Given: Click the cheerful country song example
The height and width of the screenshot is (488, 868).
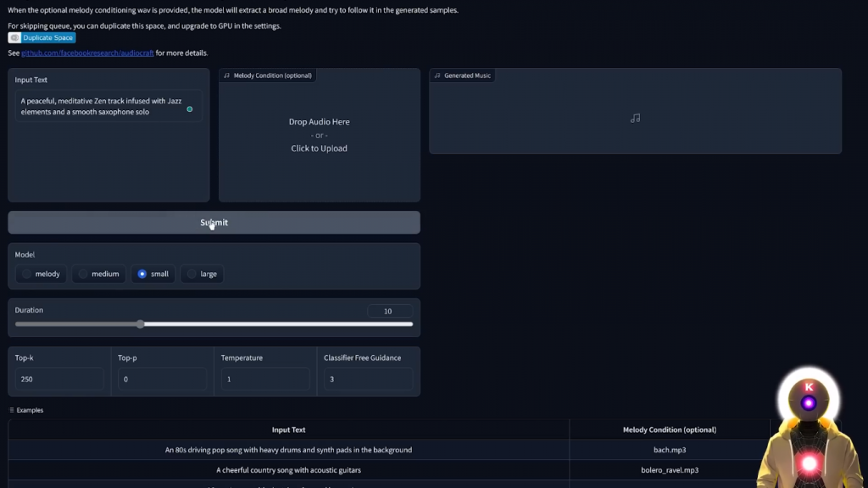Looking at the screenshot, I should (288, 469).
